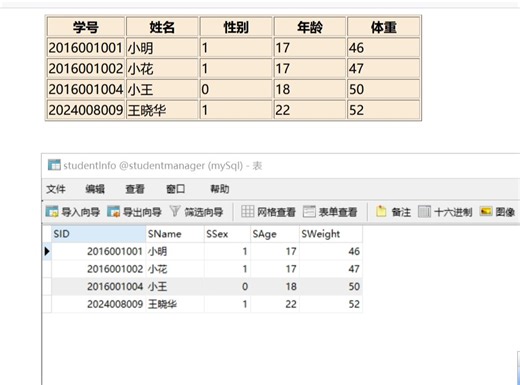
Task: Click SWeight cell 46 in the grid
Action: (x=331, y=251)
